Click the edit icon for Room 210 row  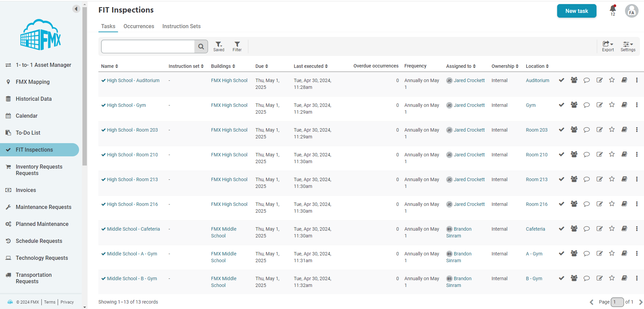click(x=599, y=155)
